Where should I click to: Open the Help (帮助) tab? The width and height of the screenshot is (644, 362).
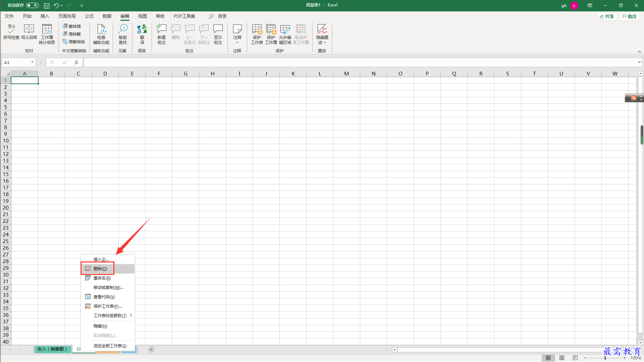(160, 16)
